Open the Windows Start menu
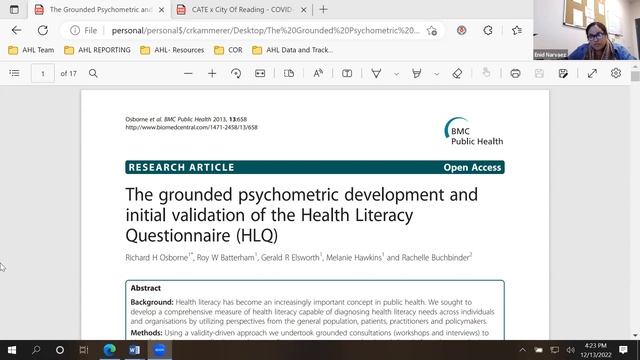Image resolution: width=640 pixels, height=360 pixels. click(x=12, y=350)
